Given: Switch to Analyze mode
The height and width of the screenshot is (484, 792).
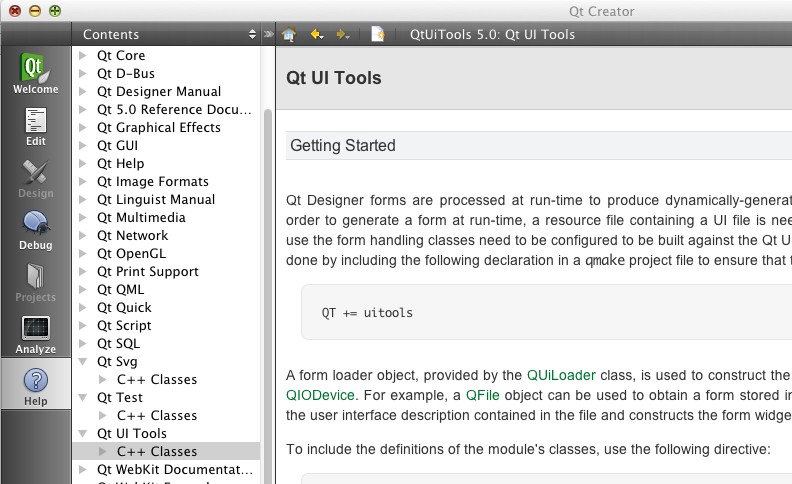Looking at the screenshot, I should click(x=36, y=335).
